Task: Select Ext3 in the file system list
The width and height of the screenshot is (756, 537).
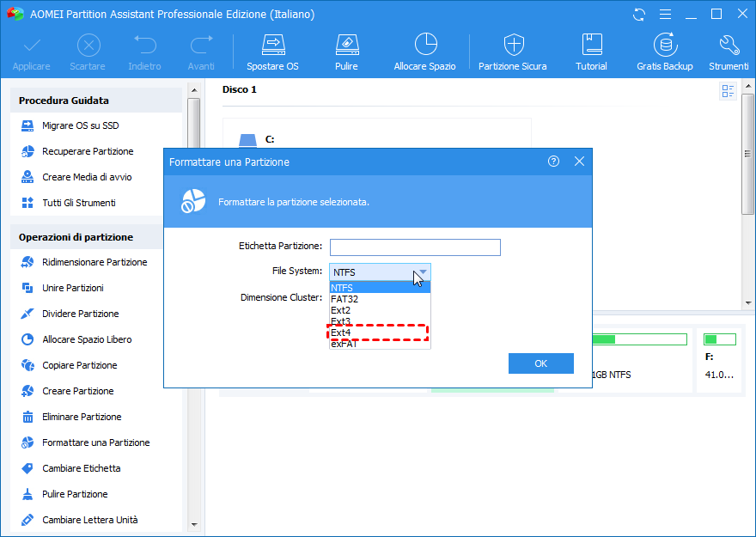Action: click(x=380, y=321)
